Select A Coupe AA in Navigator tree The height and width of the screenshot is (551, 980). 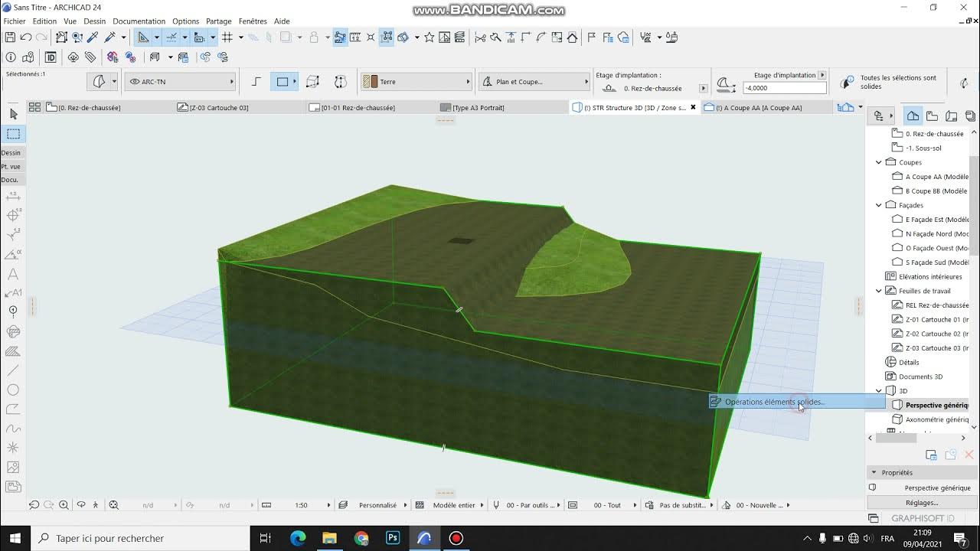(x=931, y=177)
